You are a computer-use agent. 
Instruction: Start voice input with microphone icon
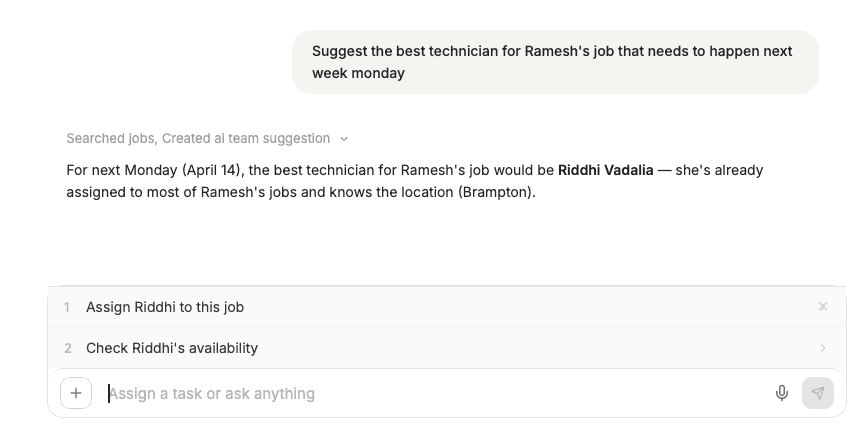coord(782,393)
